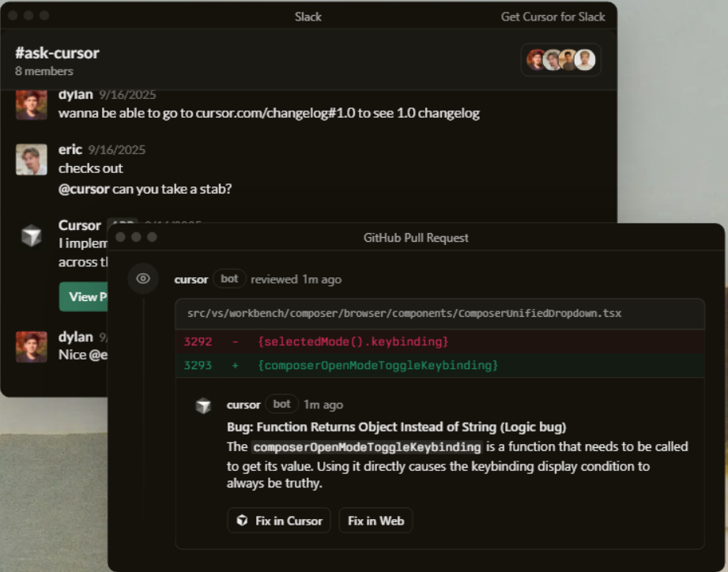Click the Cursor cube avatar in Slack
Screen dimensions: 728x572
tap(32, 235)
